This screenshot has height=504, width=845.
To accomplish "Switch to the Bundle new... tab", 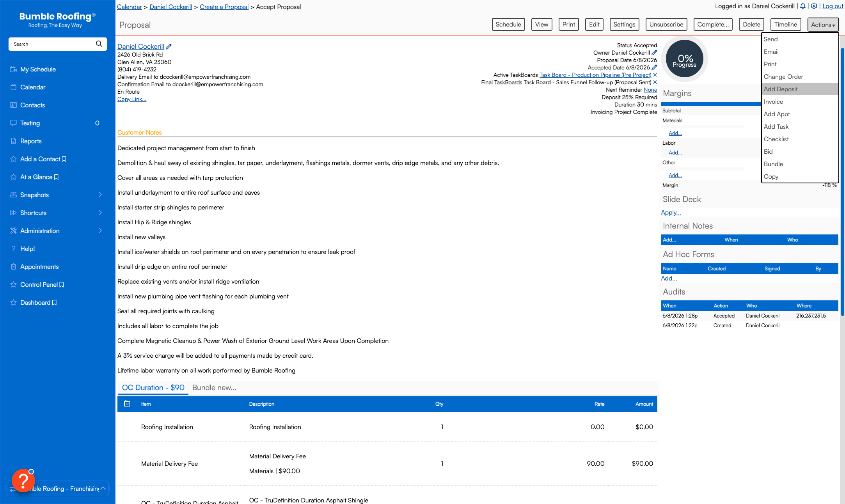I will pyautogui.click(x=214, y=387).
